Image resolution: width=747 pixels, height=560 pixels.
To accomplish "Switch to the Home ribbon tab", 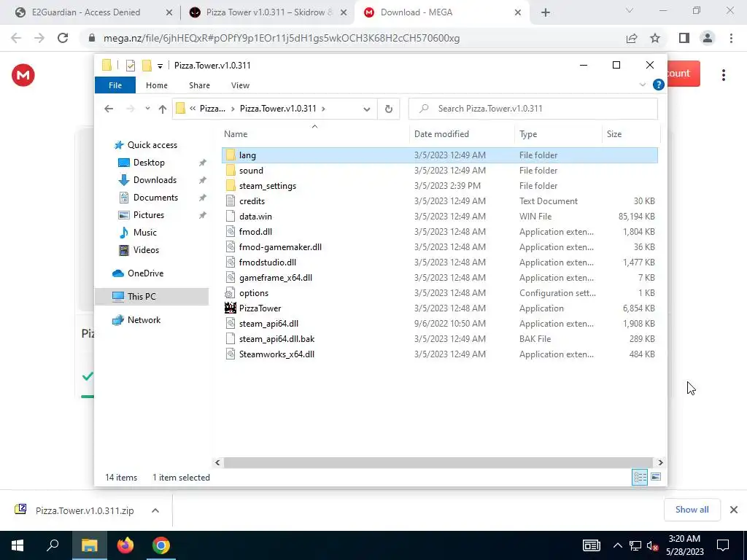I will (x=157, y=85).
